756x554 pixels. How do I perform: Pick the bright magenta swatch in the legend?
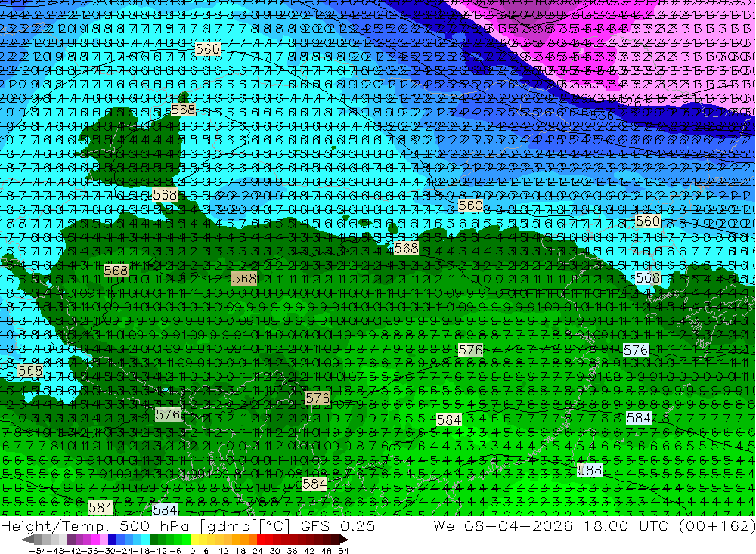95,540
